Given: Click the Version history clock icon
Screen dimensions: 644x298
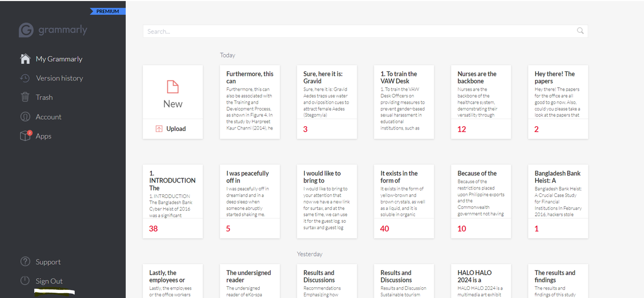Looking at the screenshot, I should [25, 78].
